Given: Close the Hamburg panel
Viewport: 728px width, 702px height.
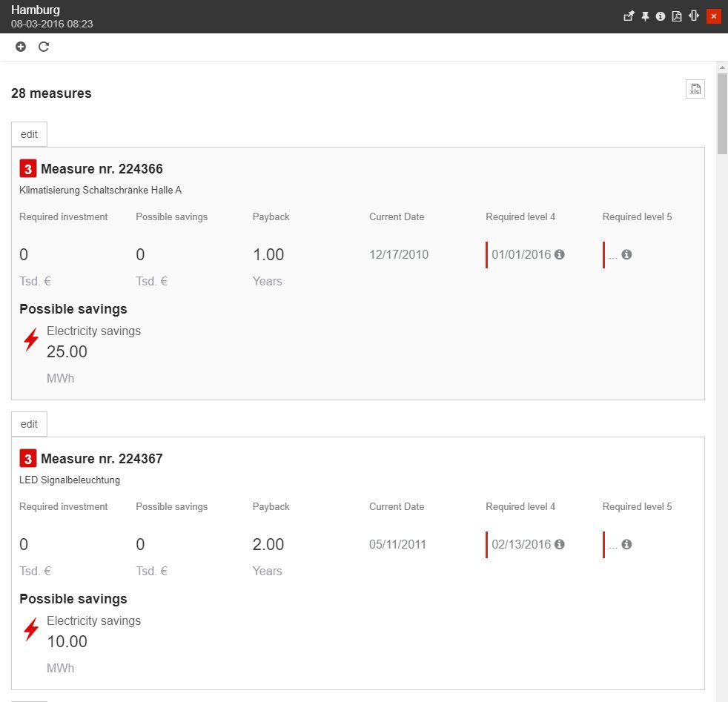Looking at the screenshot, I should [x=713, y=16].
